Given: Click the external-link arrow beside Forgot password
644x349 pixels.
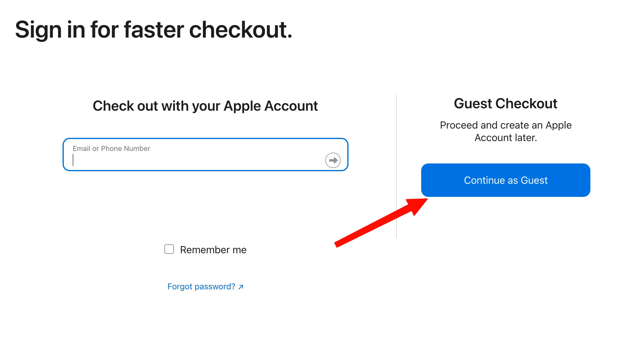Looking at the screenshot, I should click(241, 287).
